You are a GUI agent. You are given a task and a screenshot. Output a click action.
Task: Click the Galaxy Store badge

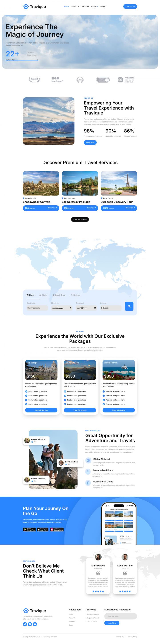click(x=57, y=530)
